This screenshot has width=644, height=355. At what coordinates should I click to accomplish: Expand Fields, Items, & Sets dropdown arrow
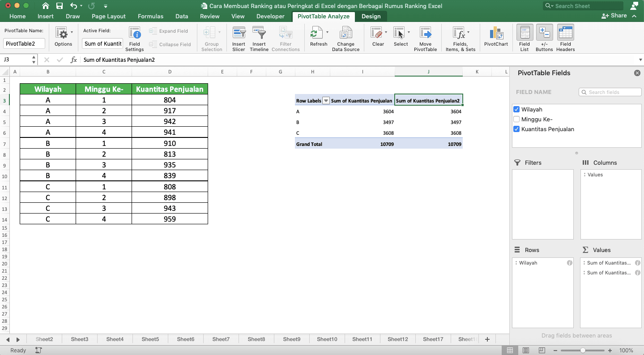(468, 32)
